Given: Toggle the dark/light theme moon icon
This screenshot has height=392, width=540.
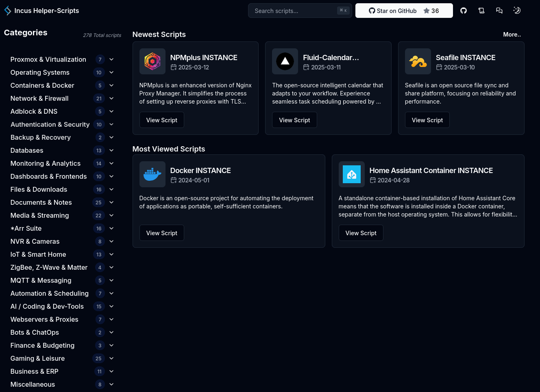Looking at the screenshot, I should 517,11.
